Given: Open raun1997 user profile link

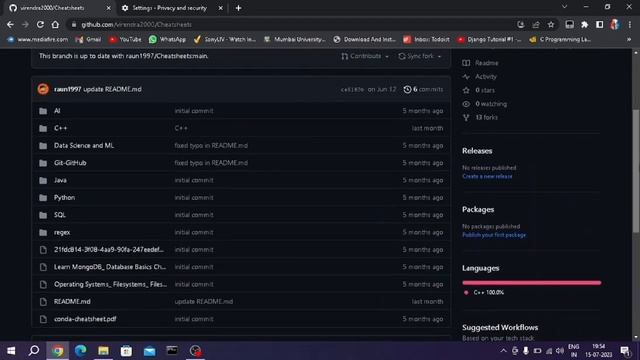Looking at the screenshot, I should coord(67,89).
